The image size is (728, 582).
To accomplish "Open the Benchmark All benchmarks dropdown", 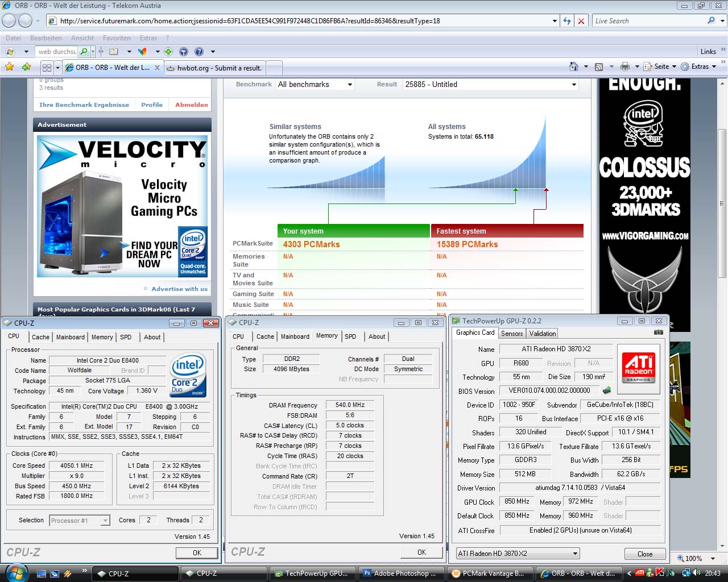I will pyautogui.click(x=315, y=84).
